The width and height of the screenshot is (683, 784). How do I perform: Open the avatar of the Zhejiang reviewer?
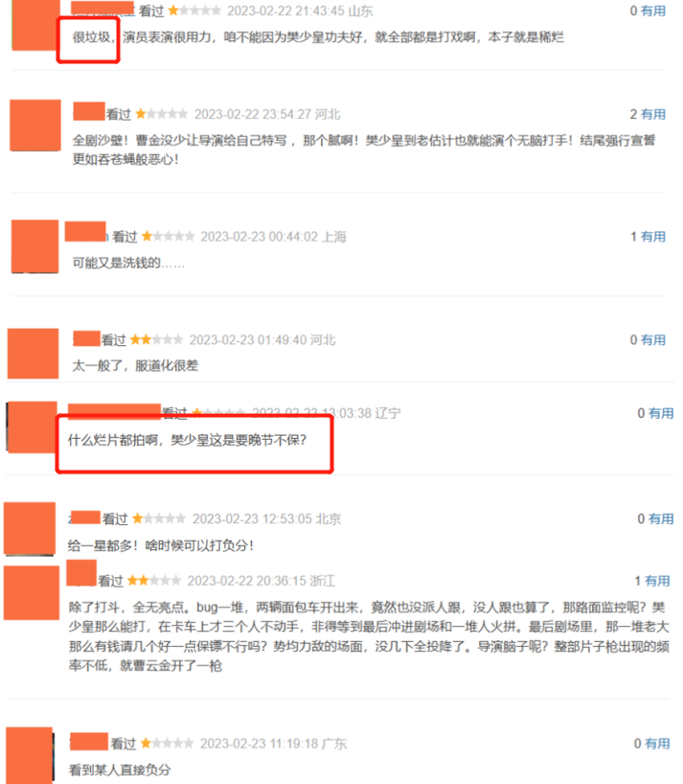31,593
